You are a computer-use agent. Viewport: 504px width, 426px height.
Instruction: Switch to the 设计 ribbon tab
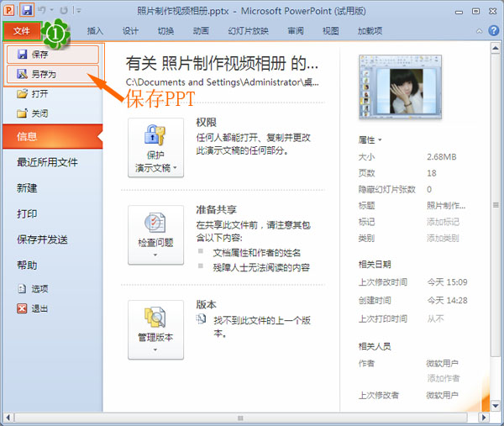pyautogui.click(x=130, y=31)
